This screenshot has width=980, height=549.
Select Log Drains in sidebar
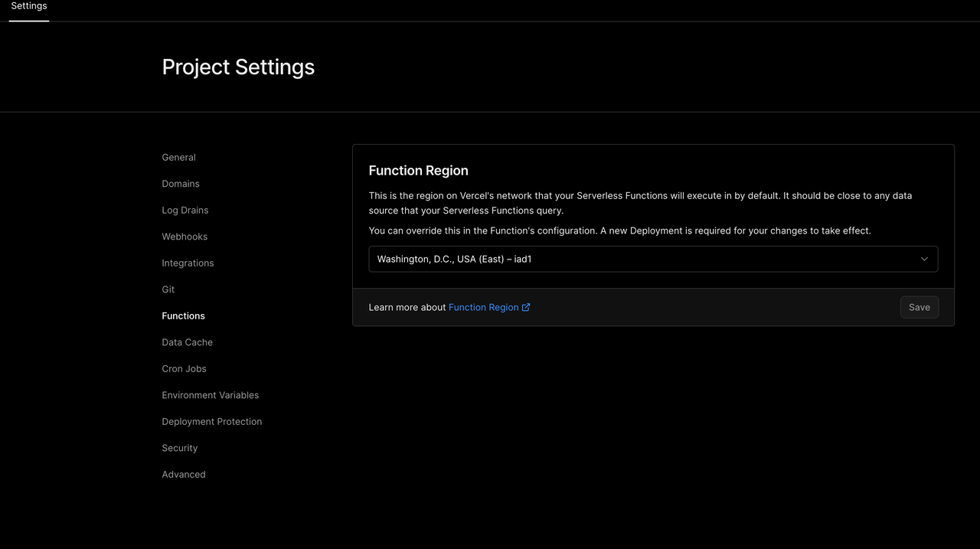point(185,210)
